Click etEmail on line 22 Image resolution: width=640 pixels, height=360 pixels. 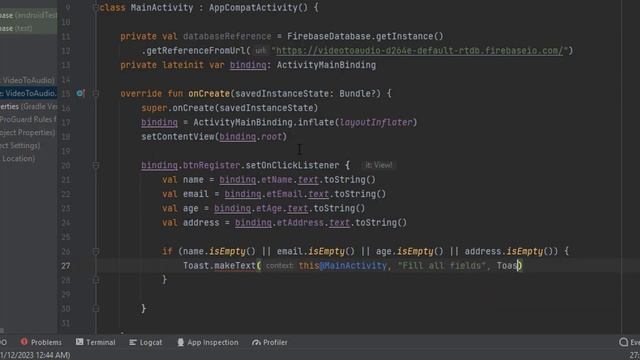click(x=284, y=194)
